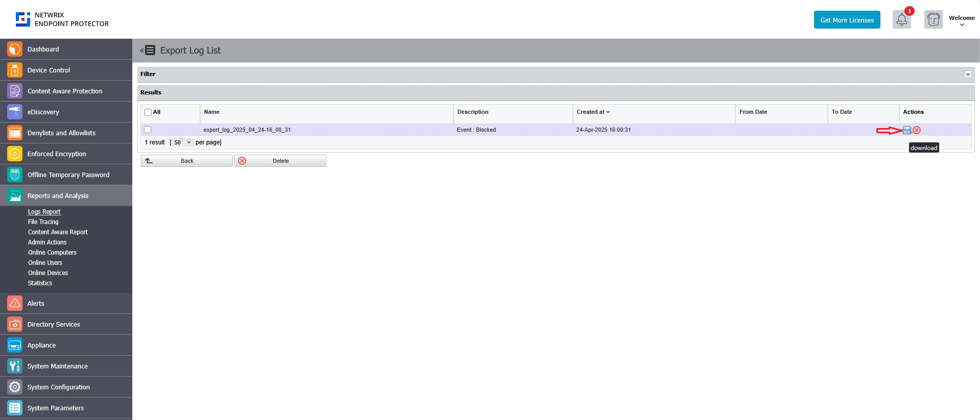Open the Logs Report submenu link
The width and height of the screenshot is (980, 420).
pyautogui.click(x=44, y=212)
